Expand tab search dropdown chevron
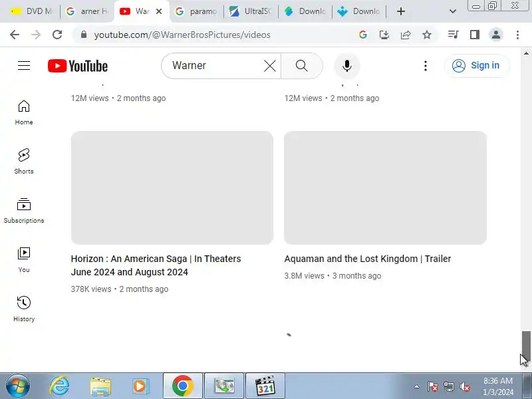 pyautogui.click(x=453, y=11)
